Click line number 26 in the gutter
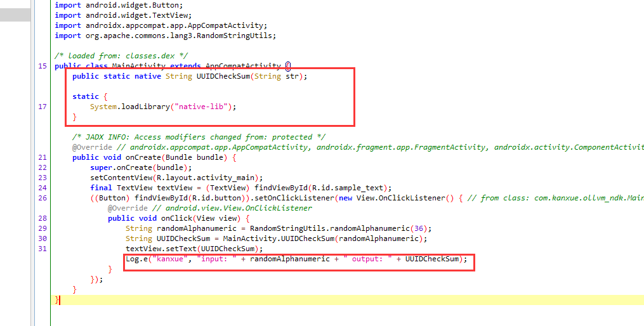644x326 pixels. coord(43,199)
